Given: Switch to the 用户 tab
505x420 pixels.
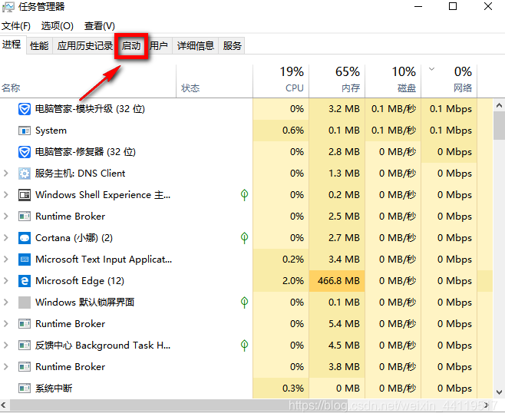Looking at the screenshot, I should (x=158, y=46).
